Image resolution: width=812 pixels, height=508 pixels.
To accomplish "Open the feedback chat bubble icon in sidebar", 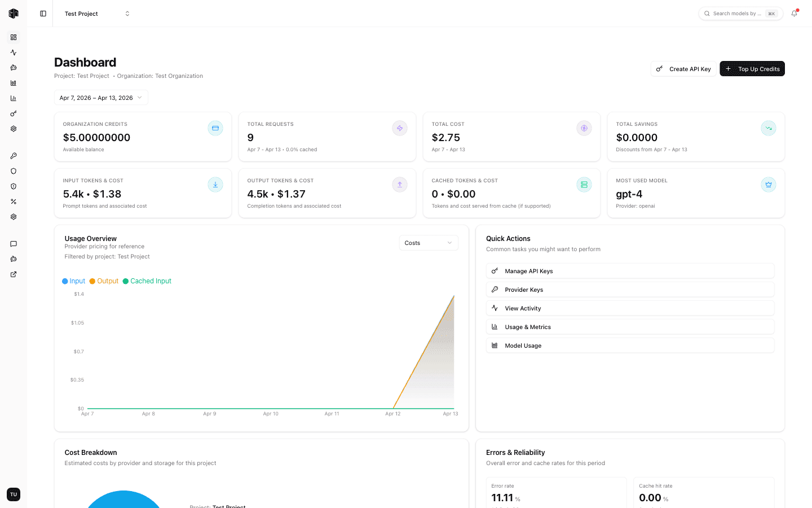I will coord(14,244).
